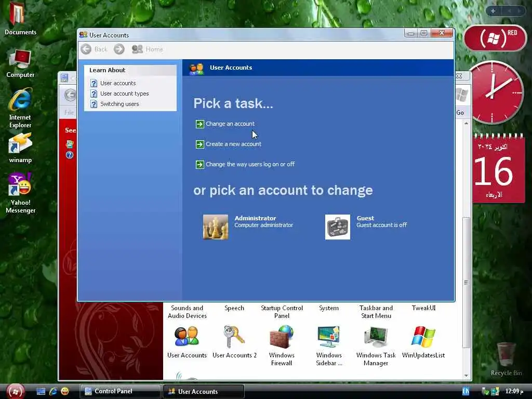Viewport: 532px width, 399px height.
Task: Open the 'User account types' help topic
Action: pos(124,94)
